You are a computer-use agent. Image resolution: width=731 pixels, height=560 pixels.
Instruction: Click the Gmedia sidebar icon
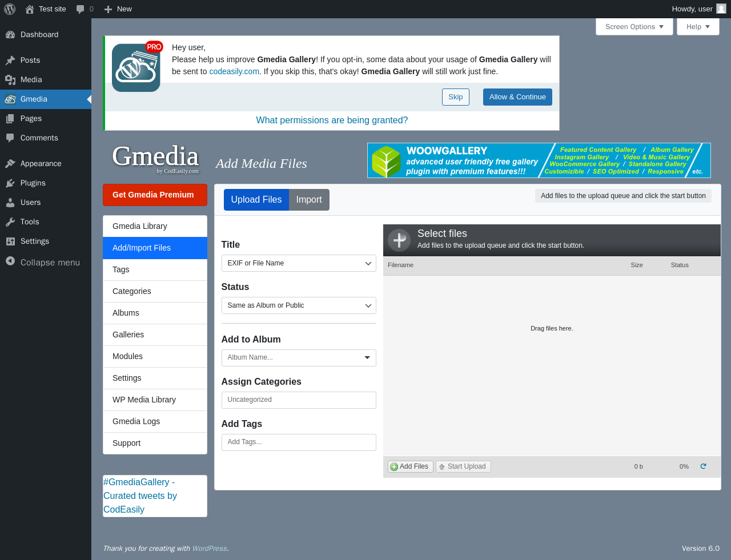coord(10,99)
